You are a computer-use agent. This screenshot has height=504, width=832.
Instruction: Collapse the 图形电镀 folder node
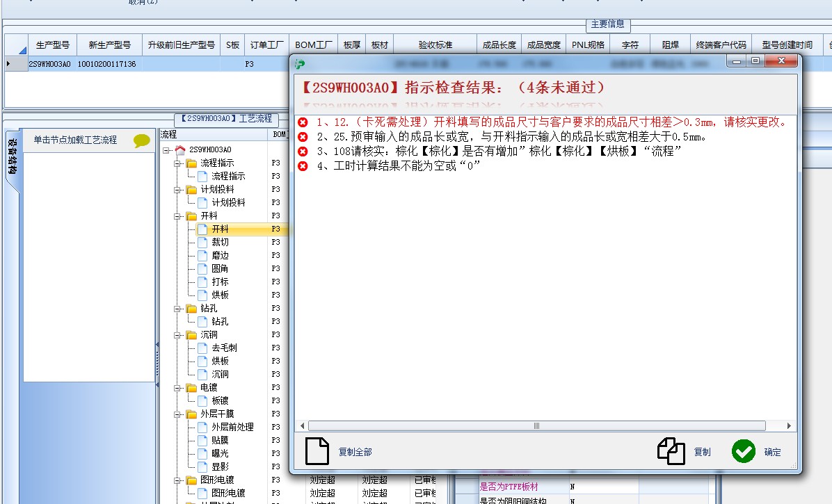tap(177, 480)
